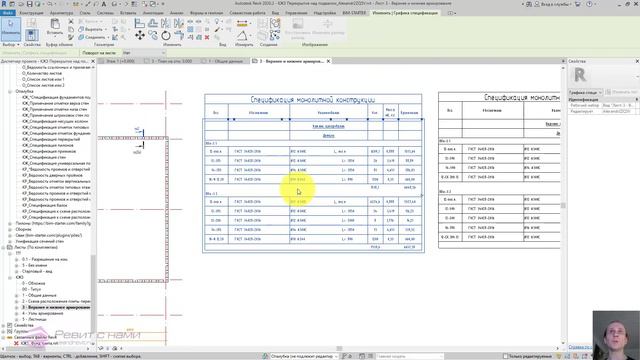640x360 pixels.
Task: Click the help question mark icon in title bar
Action: (x=589, y=4)
